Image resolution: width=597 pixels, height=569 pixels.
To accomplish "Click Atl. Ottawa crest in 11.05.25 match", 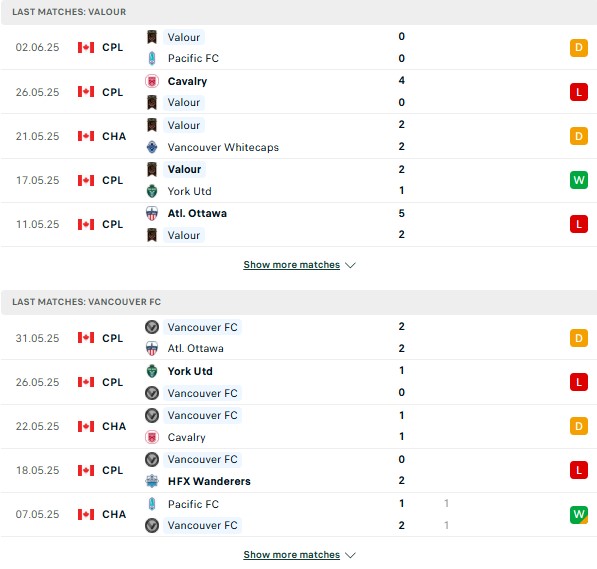I will click(152, 213).
